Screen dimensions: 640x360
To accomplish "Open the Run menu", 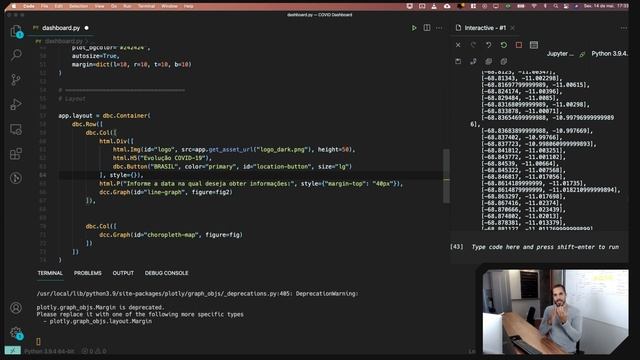I will tap(127, 6).
